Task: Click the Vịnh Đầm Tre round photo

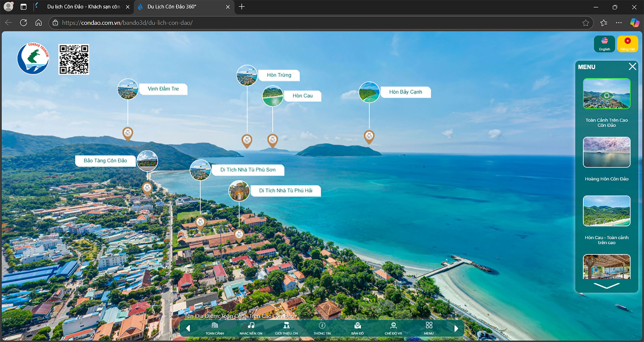Action: [x=128, y=89]
